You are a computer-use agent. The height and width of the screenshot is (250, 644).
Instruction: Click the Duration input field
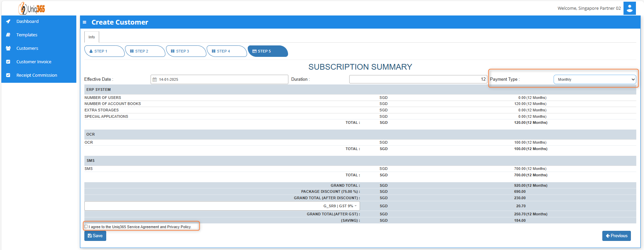[417, 79]
